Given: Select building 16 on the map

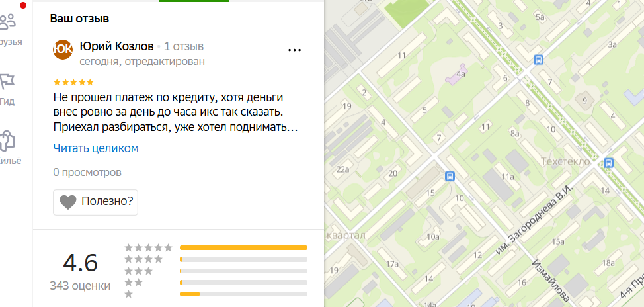Looking at the screenshot, I should (522, 283).
